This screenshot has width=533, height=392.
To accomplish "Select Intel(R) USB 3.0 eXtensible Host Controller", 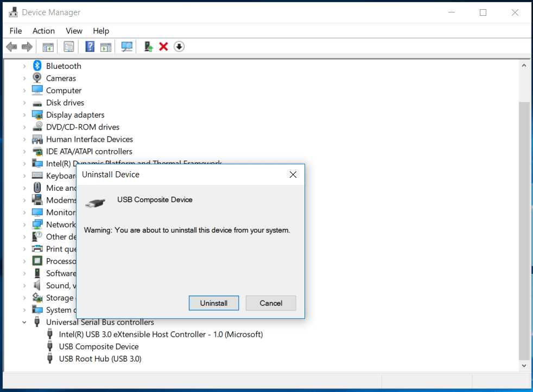I will click(161, 334).
